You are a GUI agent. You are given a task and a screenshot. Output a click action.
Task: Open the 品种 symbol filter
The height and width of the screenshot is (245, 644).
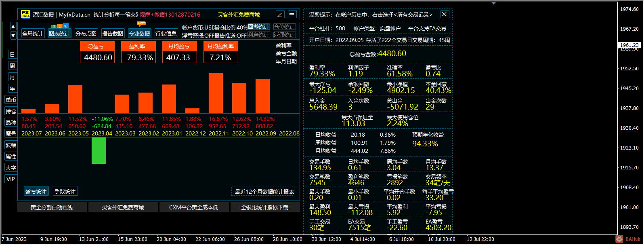(x=11, y=122)
